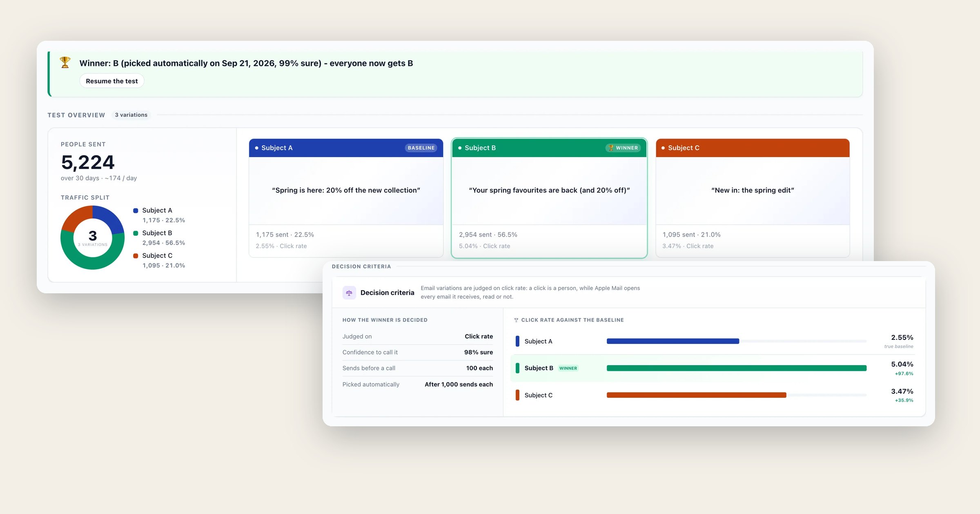Screen dimensions: 980x514
Task: Click the WINNER trophy badge on Subject B card
Action: tap(623, 148)
